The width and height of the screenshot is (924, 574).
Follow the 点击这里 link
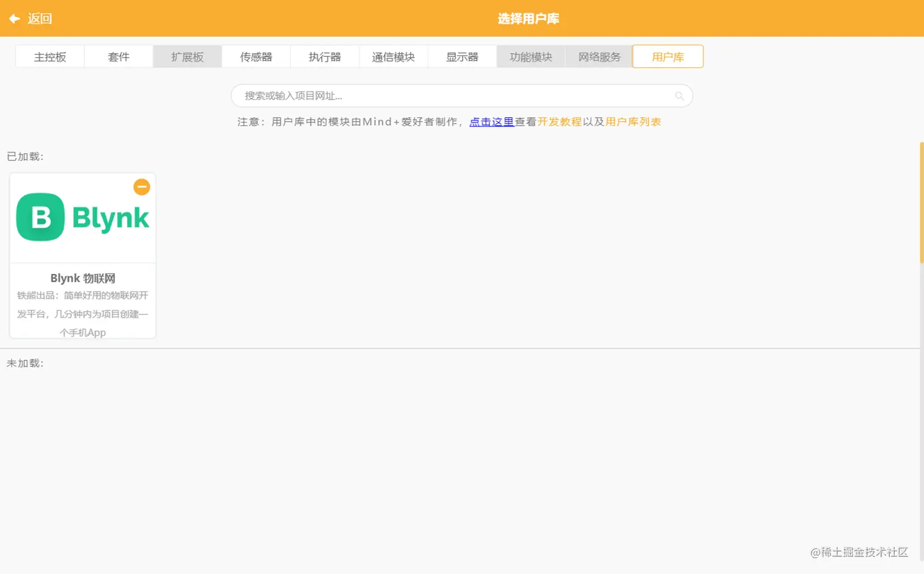(x=492, y=122)
